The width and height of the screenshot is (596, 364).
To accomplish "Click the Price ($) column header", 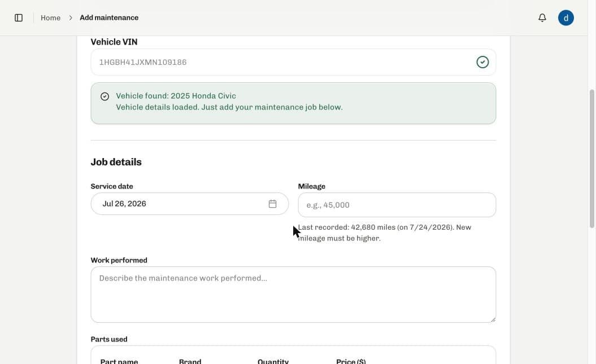I will (x=351, y=361).
